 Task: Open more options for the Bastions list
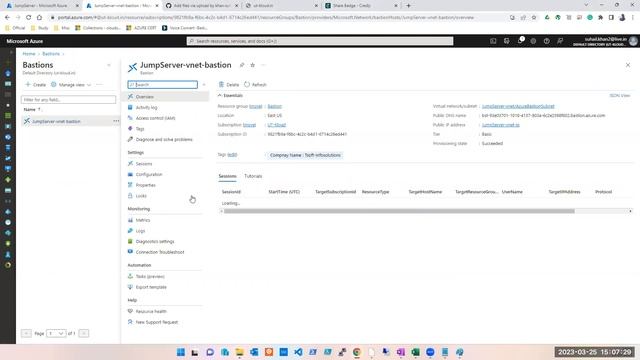pos(99,84)
